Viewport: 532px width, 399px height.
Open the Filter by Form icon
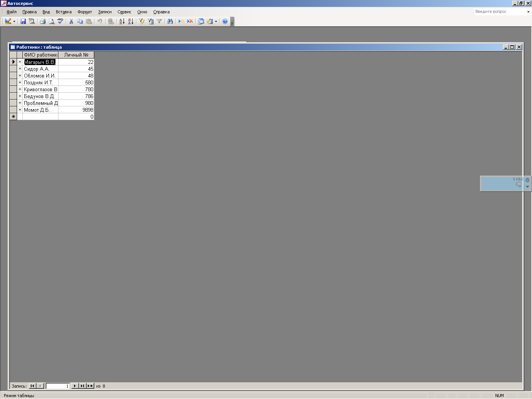(150, 21)
